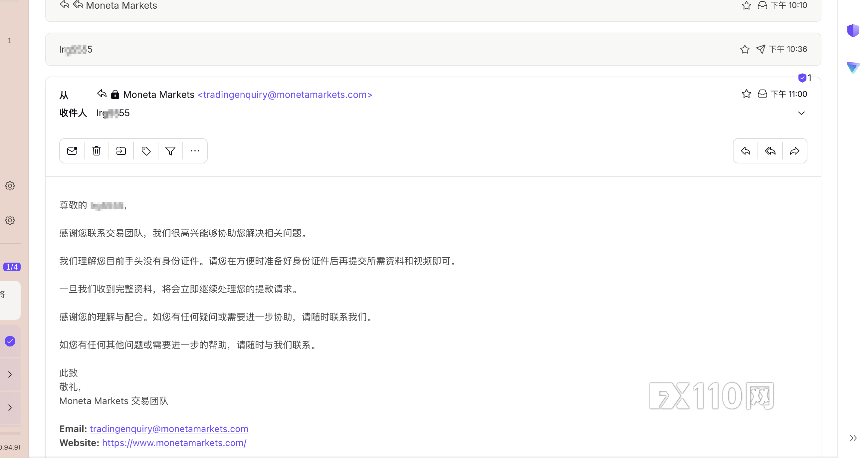The height and width of the screenshot is (458, 868).
Task: Open the three-dots more actions menu
Action: [x=195, y=151]
